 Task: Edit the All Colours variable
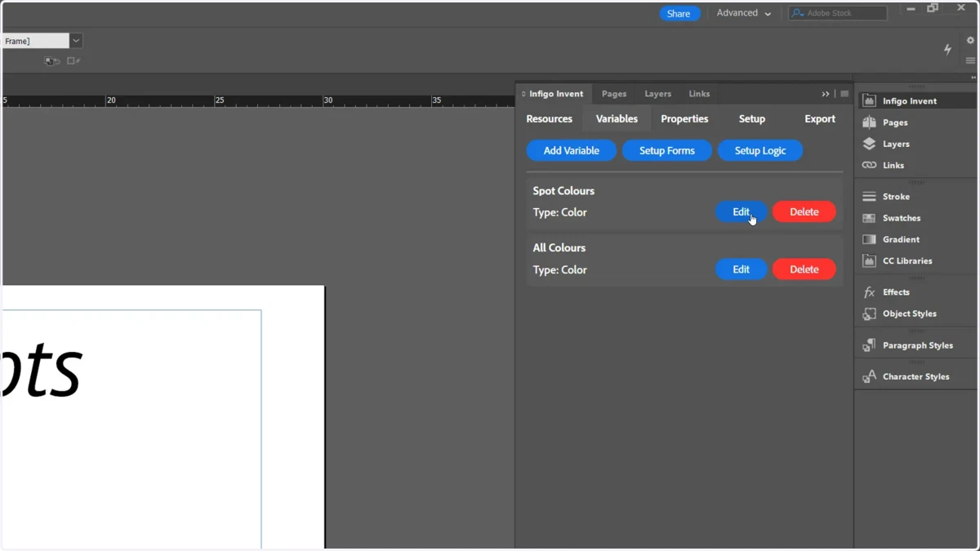[x=742, y=269]
